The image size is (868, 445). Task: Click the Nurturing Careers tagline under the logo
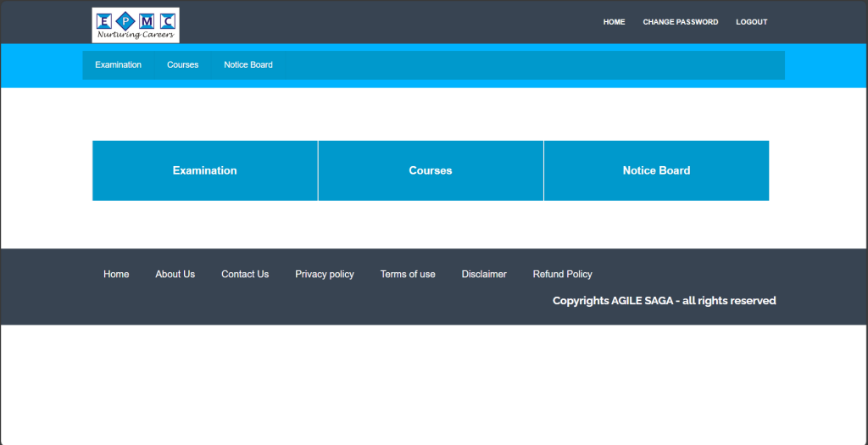[x=136, y=36]
